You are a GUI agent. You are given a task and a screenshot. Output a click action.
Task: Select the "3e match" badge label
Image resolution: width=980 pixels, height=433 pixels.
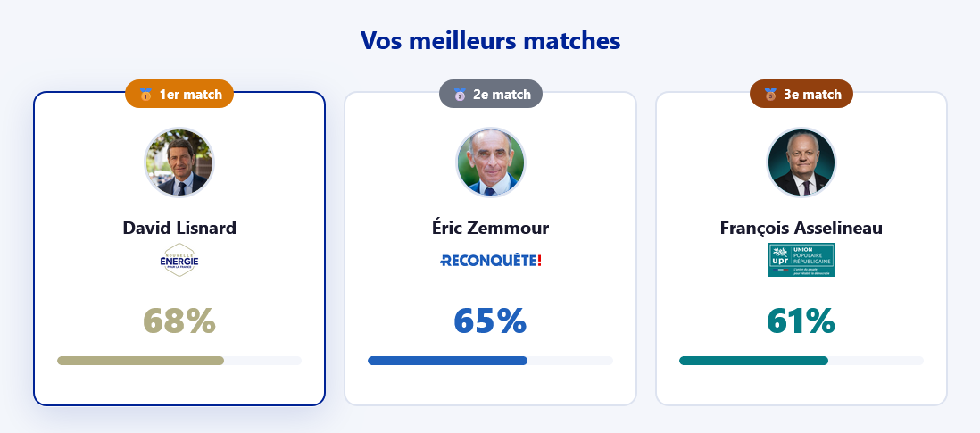[812, 95]
